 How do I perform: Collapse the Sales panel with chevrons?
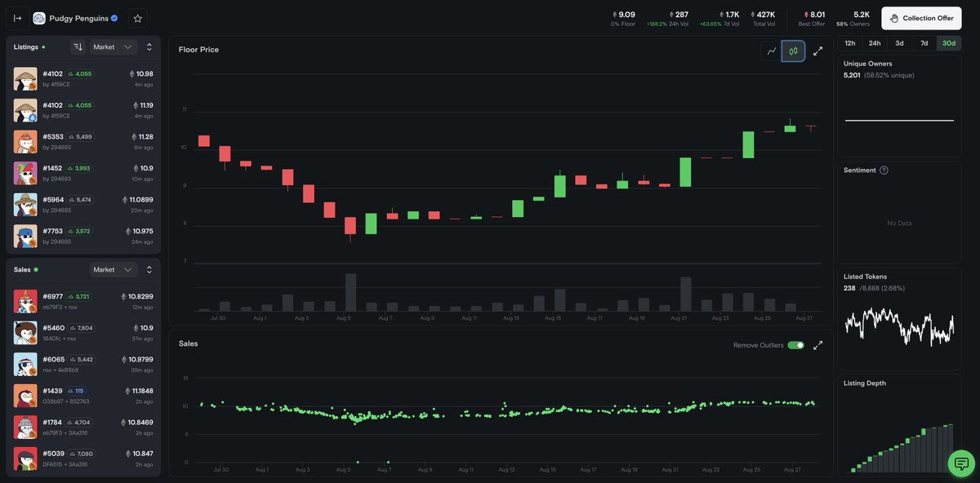[x=149, y=269]
